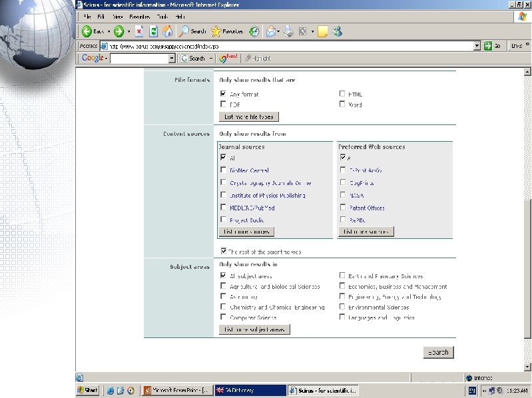Open the Help menu

[x=180, y=16]
